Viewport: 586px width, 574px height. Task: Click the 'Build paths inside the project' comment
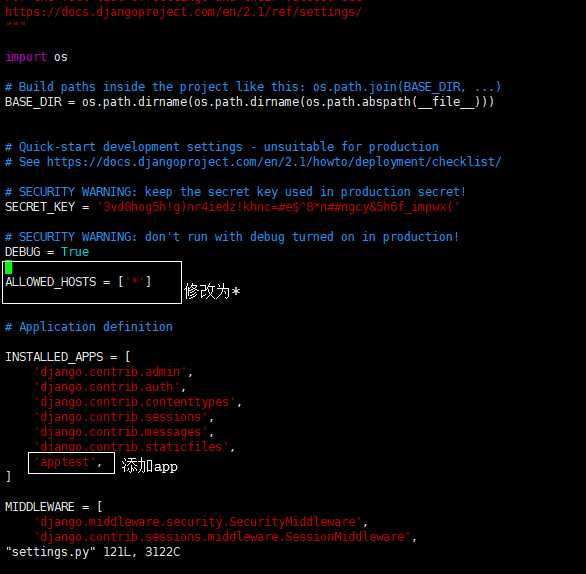point(253,87)
